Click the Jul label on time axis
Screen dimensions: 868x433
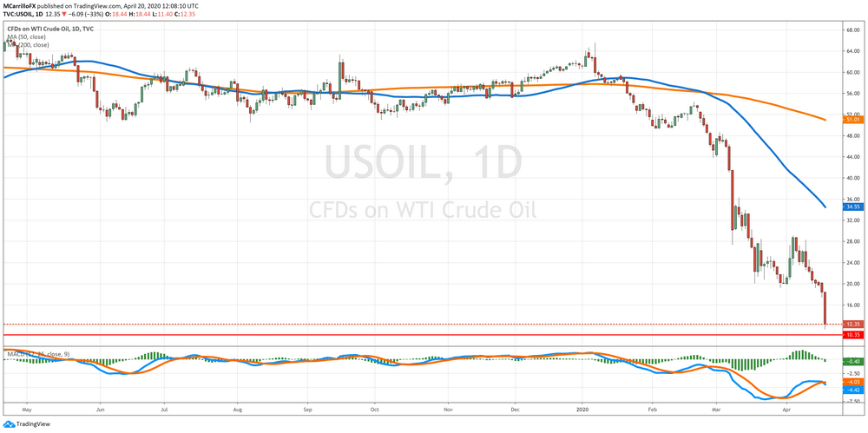pos(164,411)
